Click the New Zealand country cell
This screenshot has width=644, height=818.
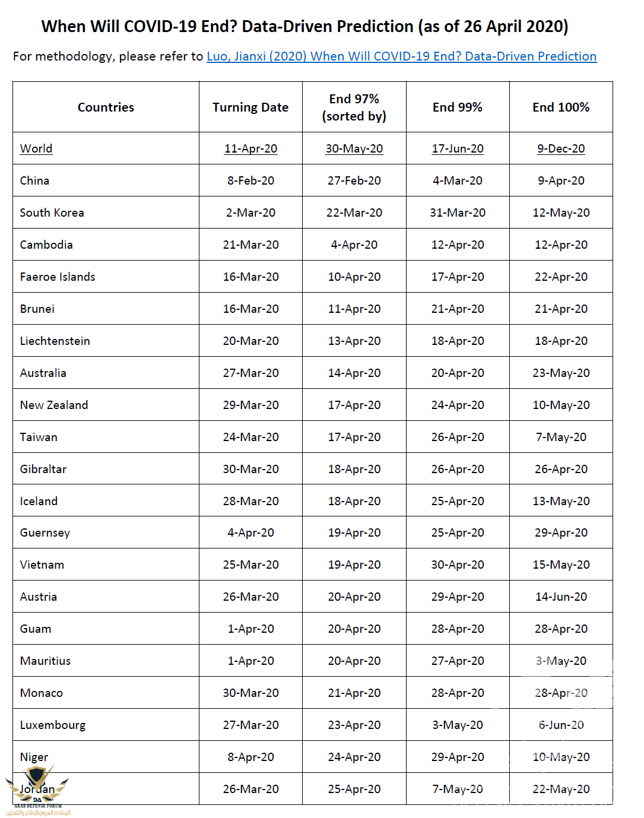tap(54, 405)
